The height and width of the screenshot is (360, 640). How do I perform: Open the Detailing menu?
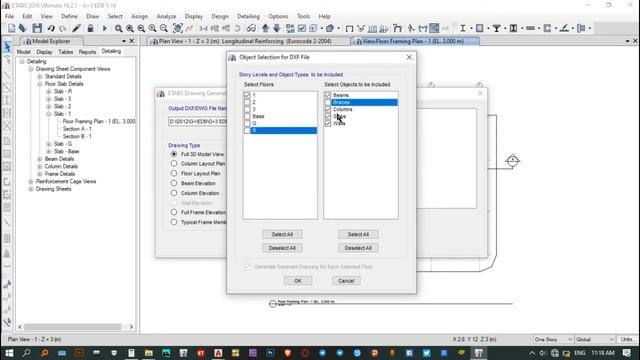(248, 16)
